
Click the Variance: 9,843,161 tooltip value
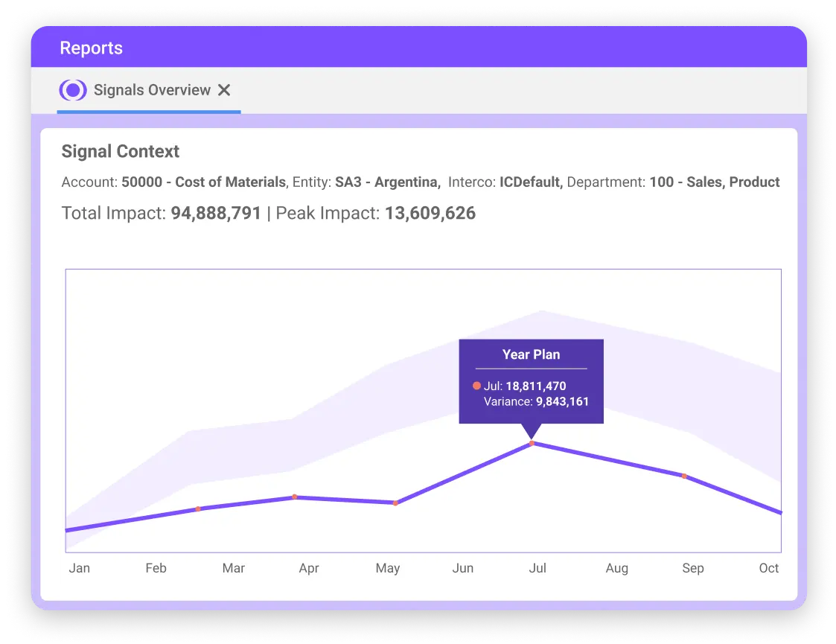coord(536,402)
